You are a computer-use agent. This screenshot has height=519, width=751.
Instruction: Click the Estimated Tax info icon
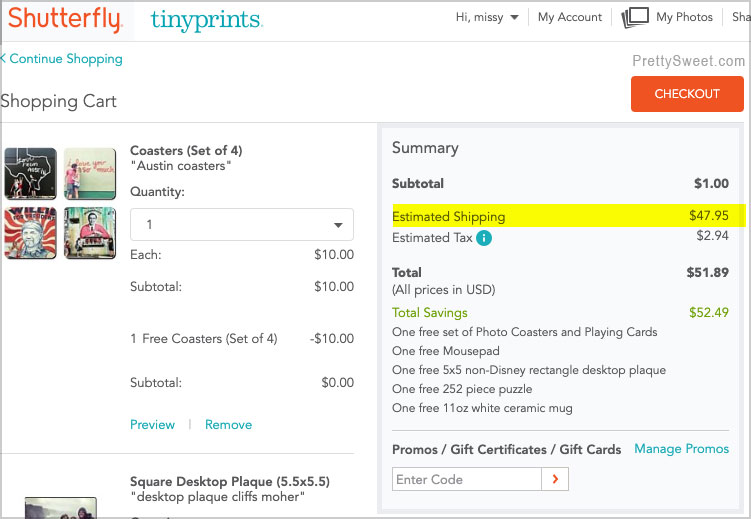pos(484,238)
